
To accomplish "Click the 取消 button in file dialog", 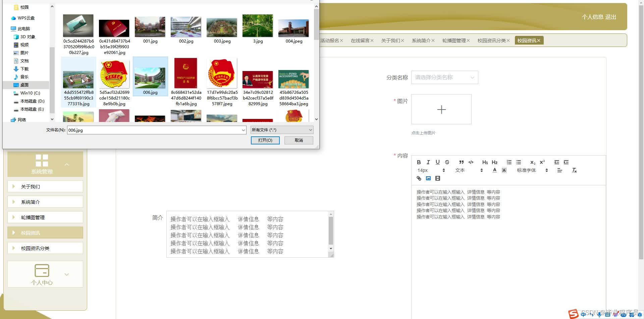I will click(x=299, y=140).
